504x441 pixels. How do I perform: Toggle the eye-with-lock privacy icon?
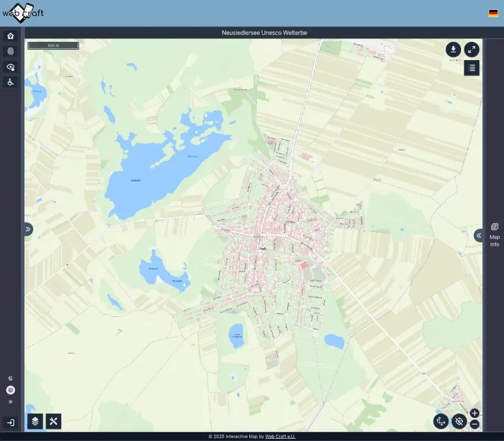pos(10,66)
